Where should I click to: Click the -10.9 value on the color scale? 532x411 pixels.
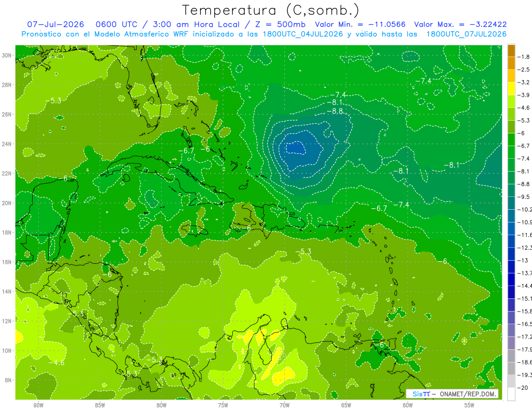pos(524,222)
